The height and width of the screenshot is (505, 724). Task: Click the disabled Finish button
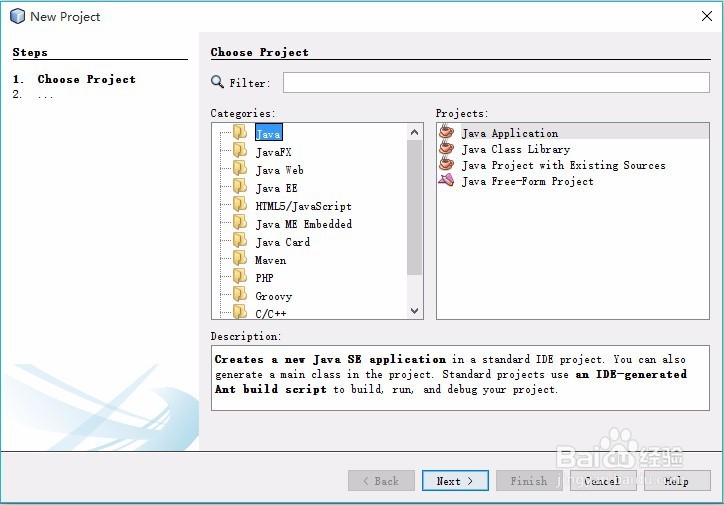[529, 481]
